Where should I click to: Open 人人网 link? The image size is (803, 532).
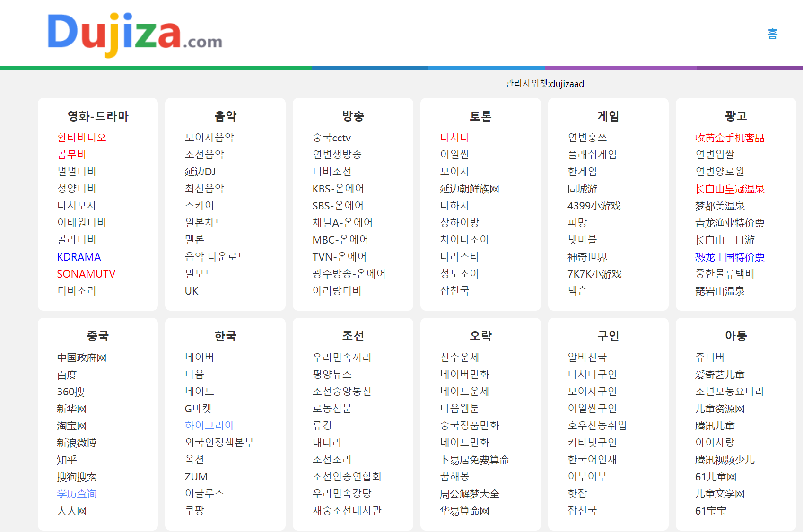pyautogui.click(x=71, y=511)
